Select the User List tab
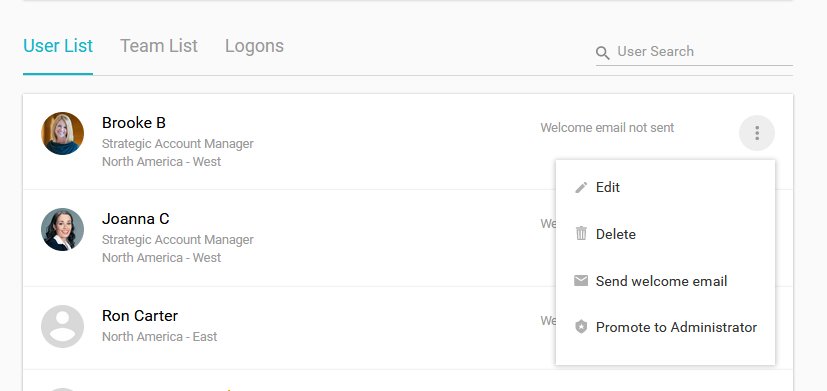 (58, 46)
